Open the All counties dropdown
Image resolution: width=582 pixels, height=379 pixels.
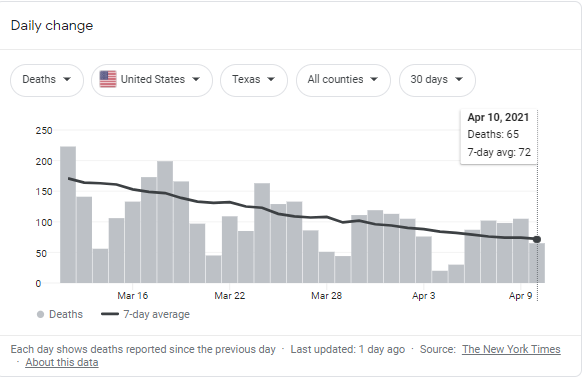click(x=343, y=80)
